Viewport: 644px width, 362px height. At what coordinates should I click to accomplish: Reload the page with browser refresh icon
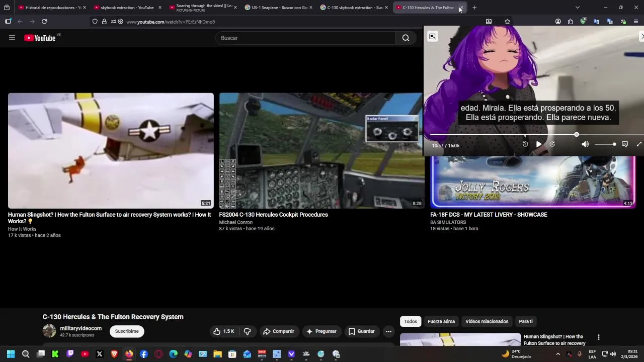44,22
